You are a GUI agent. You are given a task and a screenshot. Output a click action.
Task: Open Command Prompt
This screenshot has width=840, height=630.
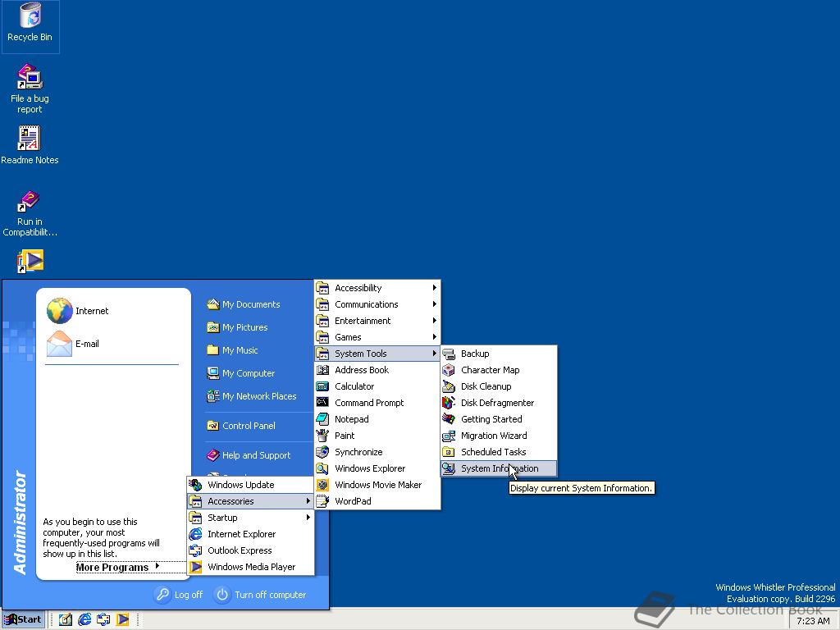coord(377,403)
